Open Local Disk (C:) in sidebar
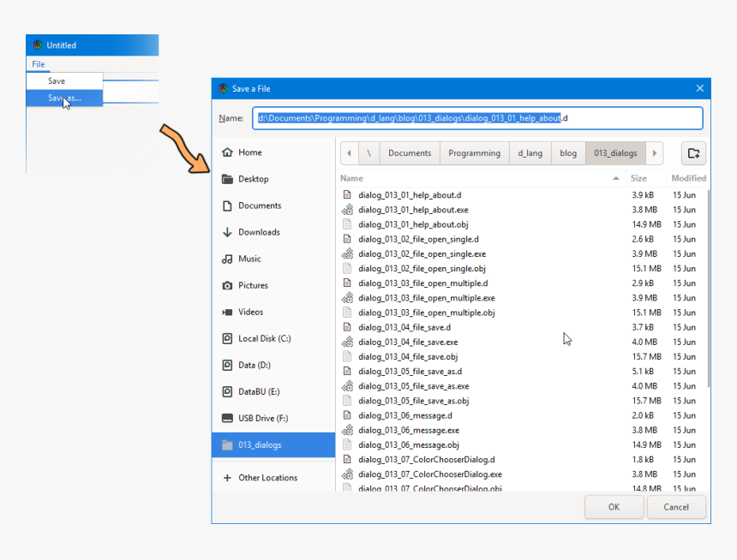 pos(264,338)
